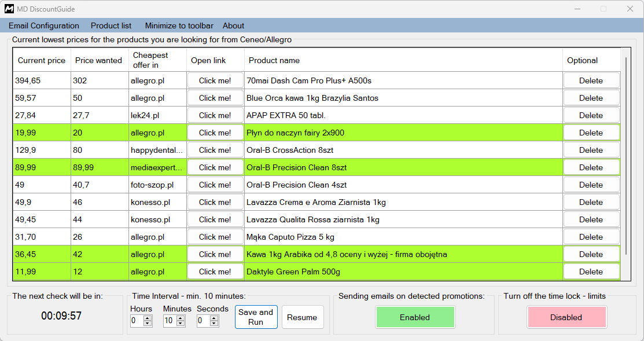Focus the Seconds input field
644x341 pixels.
tap(203, 321)
